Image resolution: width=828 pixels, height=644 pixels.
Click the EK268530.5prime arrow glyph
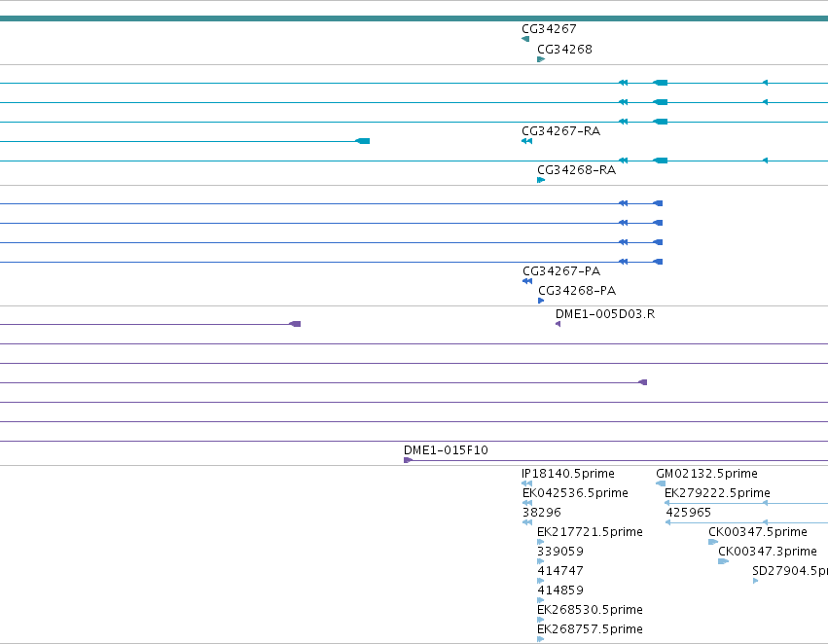541,621
